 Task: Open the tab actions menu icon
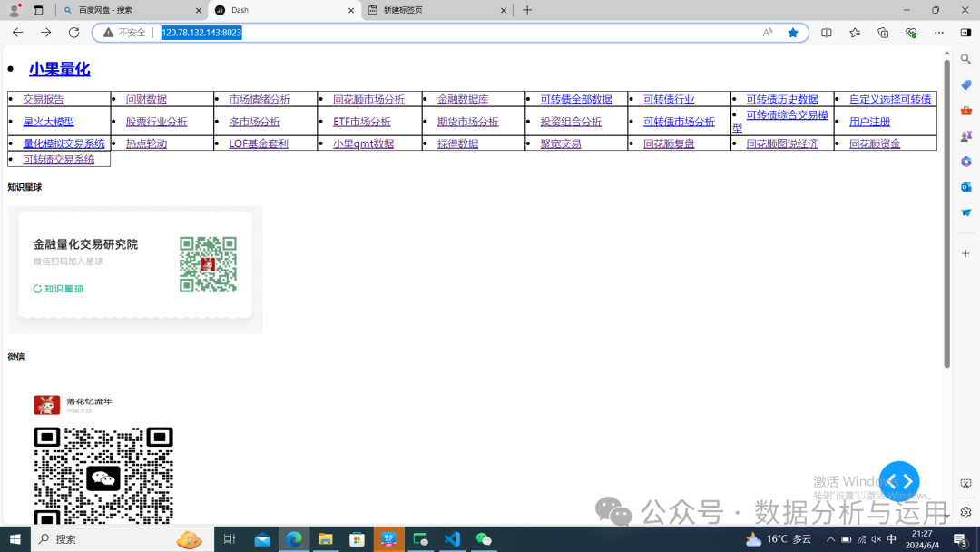[38, 10]
